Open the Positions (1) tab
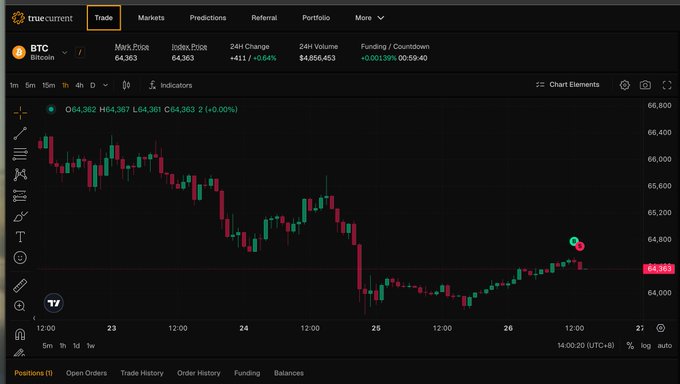Screen dimensions: 680x384 33,373
